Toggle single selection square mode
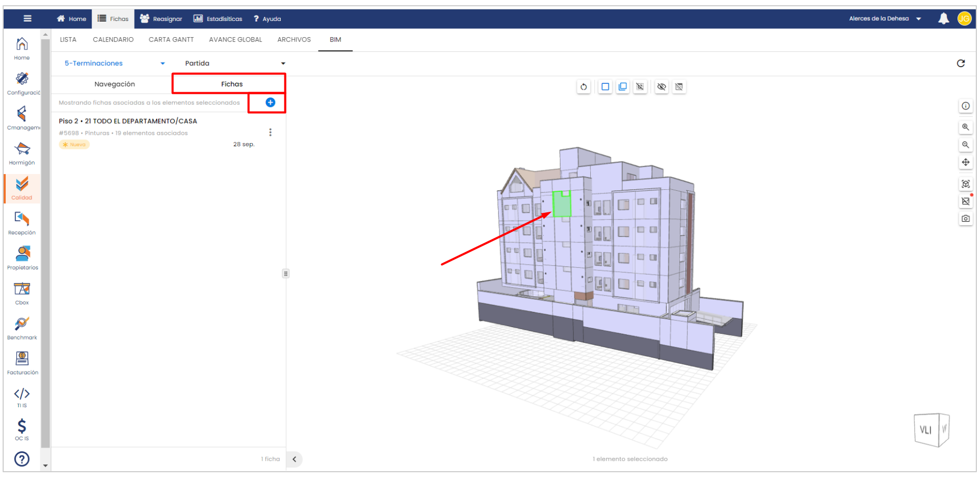The height and width of the screenshot is (478, 980). [605, 87]
